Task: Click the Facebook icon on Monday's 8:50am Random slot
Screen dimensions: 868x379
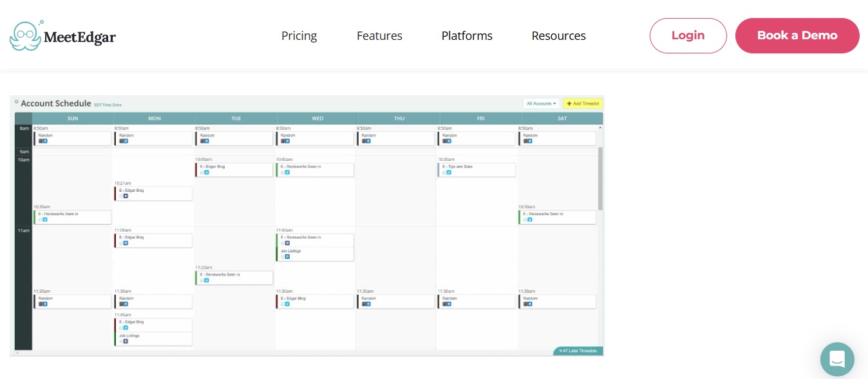Action: (x=121, y=141)
